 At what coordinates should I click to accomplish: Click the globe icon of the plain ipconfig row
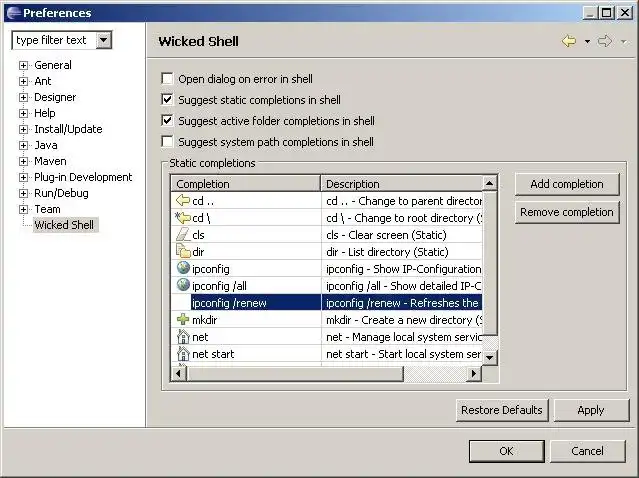pyautogui.click(x=183, y=268)
